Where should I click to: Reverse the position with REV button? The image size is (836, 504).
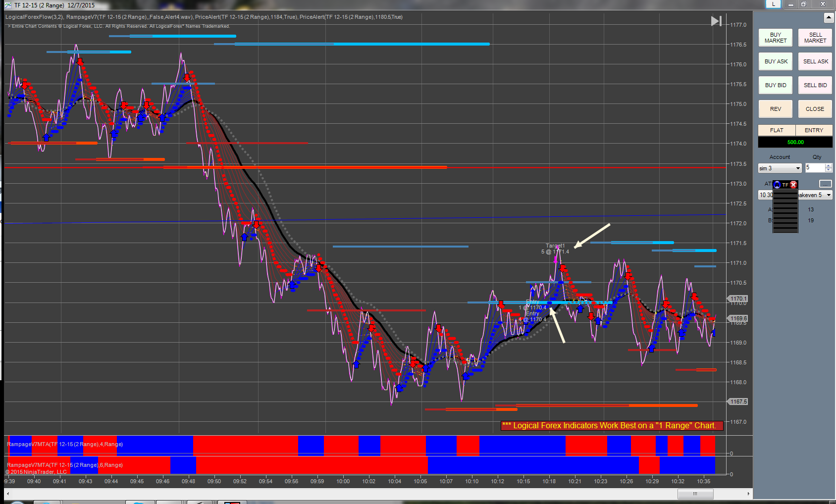776,109
